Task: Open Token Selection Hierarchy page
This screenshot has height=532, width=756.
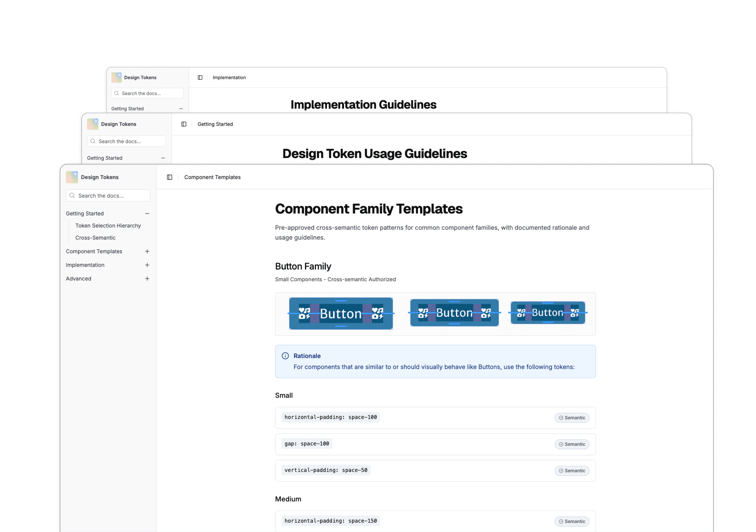Action: [x=108, y=225]
